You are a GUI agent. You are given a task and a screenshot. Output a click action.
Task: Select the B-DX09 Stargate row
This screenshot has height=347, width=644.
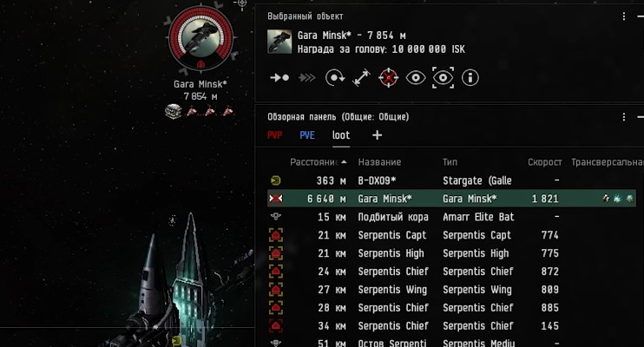pos(452,180)
